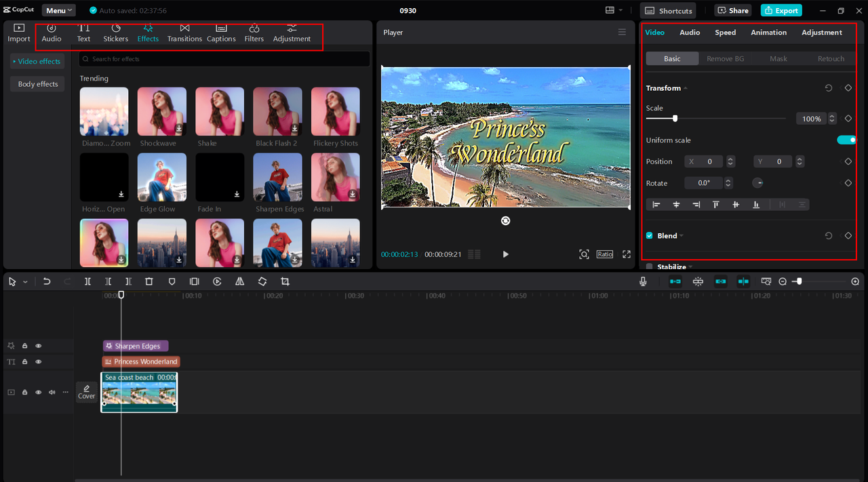Click the Reverse playback circle icon
The image size is (868, 482).
point(217,281)
